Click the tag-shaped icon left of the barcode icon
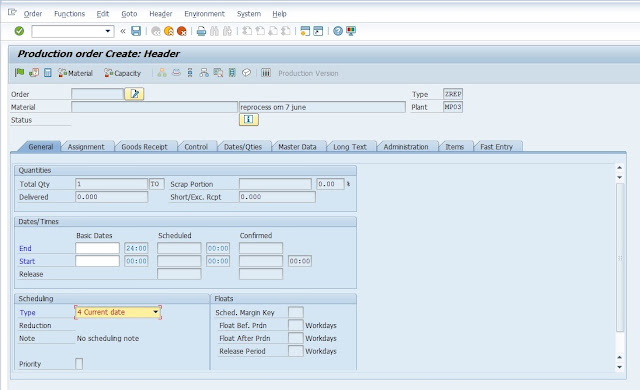This screenshot has width=640, height=390. coord(246,73)
